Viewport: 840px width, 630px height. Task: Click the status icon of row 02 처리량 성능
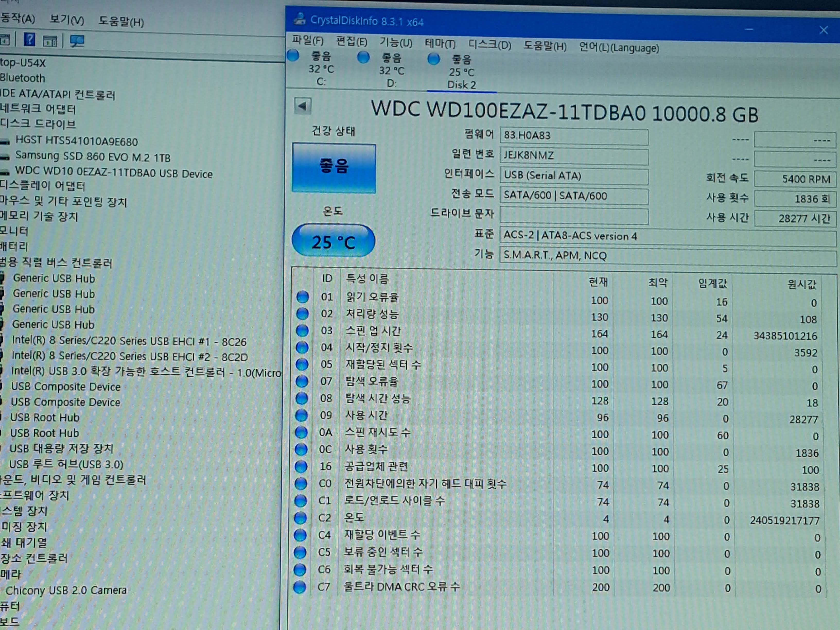point(303,314)
